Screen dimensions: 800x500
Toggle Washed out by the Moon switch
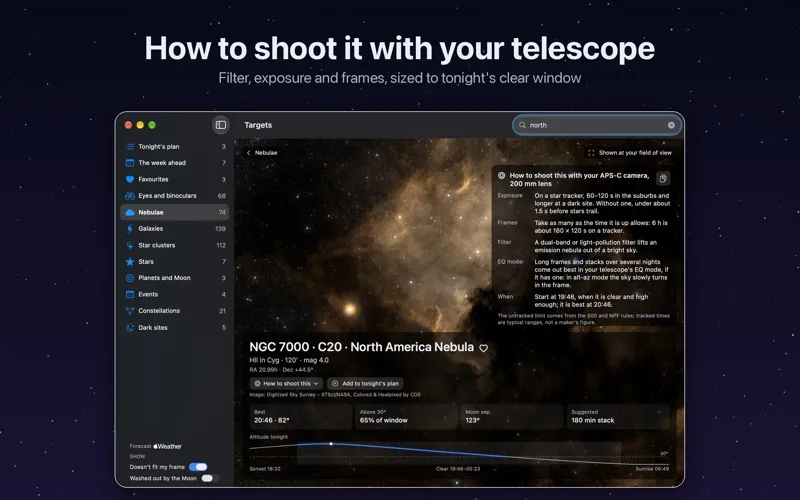210,479
